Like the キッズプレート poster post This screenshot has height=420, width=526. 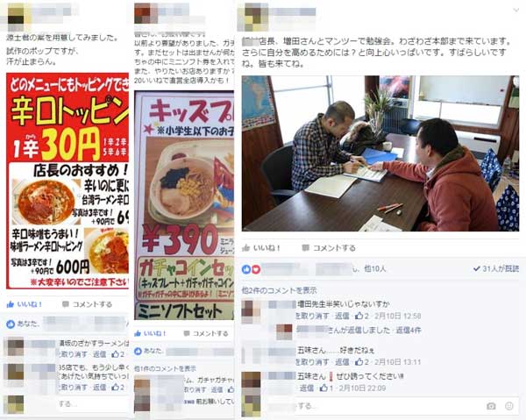(x=150, y=333)
